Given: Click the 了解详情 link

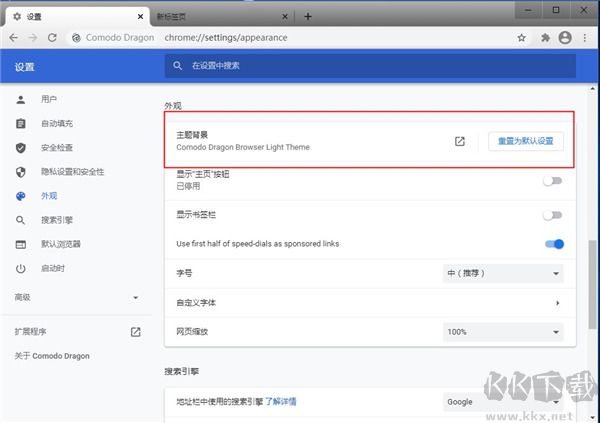Looking at the screenshot, I should coord(281,402).
